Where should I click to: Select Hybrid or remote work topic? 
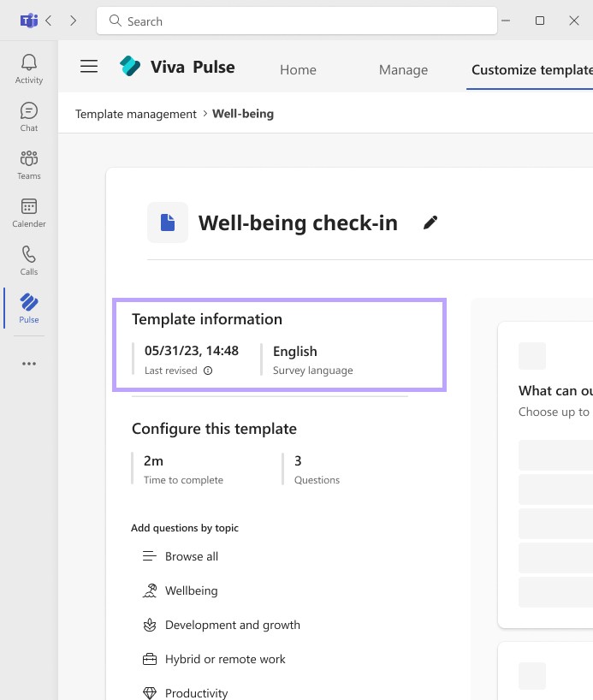click(214, 660)
